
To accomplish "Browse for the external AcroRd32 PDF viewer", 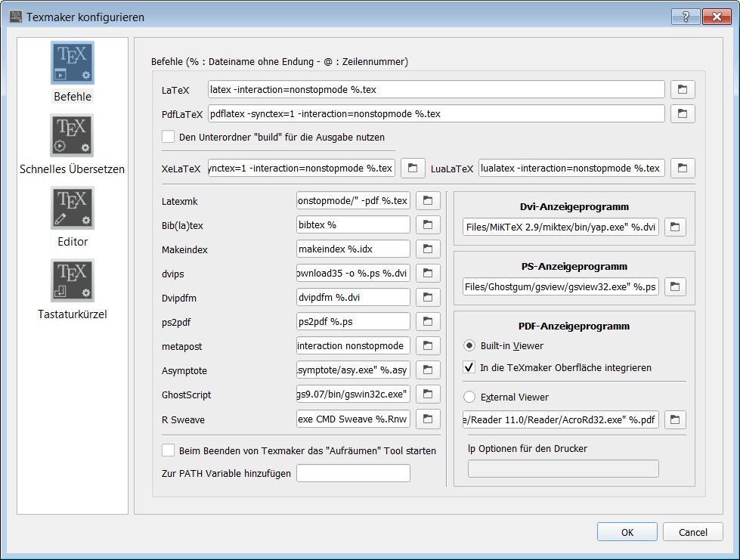I will (x=674, y=419).
